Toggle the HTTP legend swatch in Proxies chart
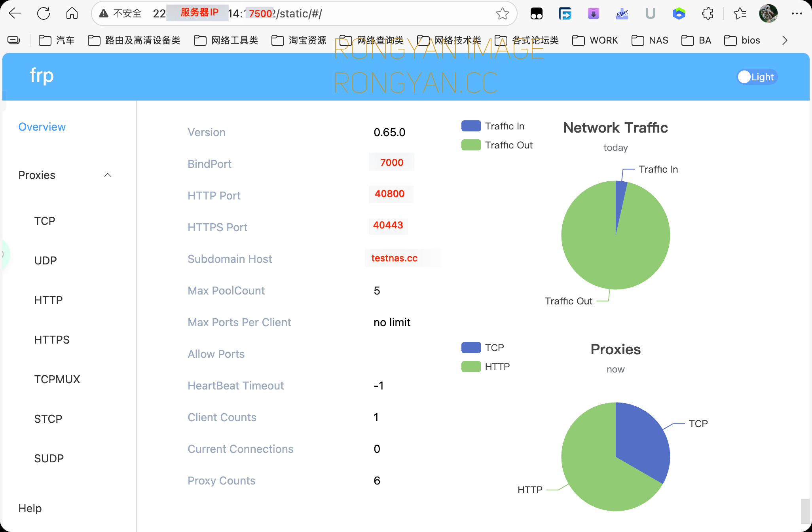 [471, 367]
